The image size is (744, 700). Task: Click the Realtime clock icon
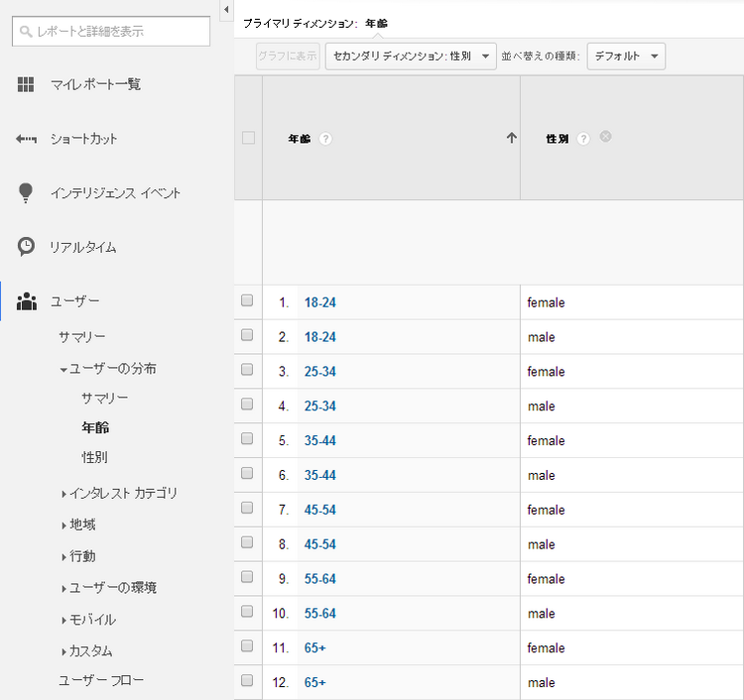tap(26, 247)
